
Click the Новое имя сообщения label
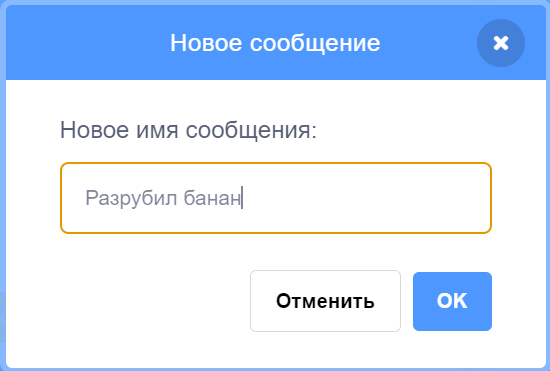click(188, 130)
